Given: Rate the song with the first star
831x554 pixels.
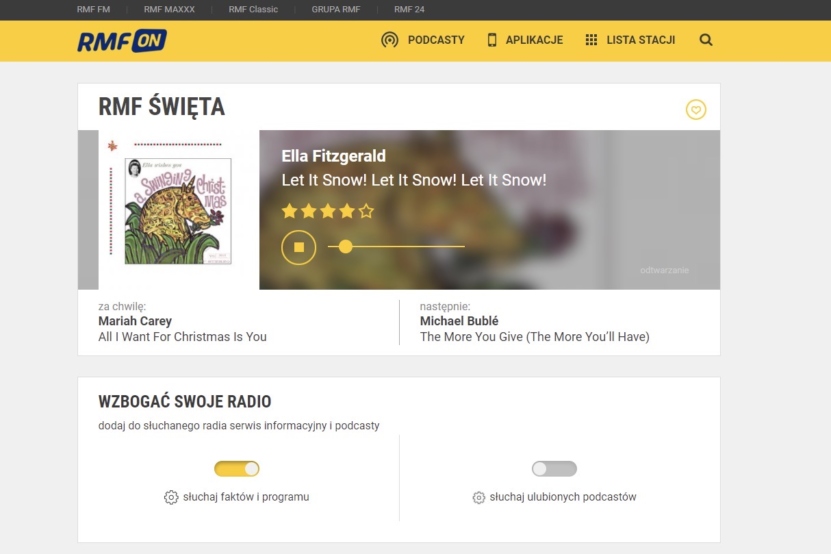Looking at the screenshot, I should (289, 211).
